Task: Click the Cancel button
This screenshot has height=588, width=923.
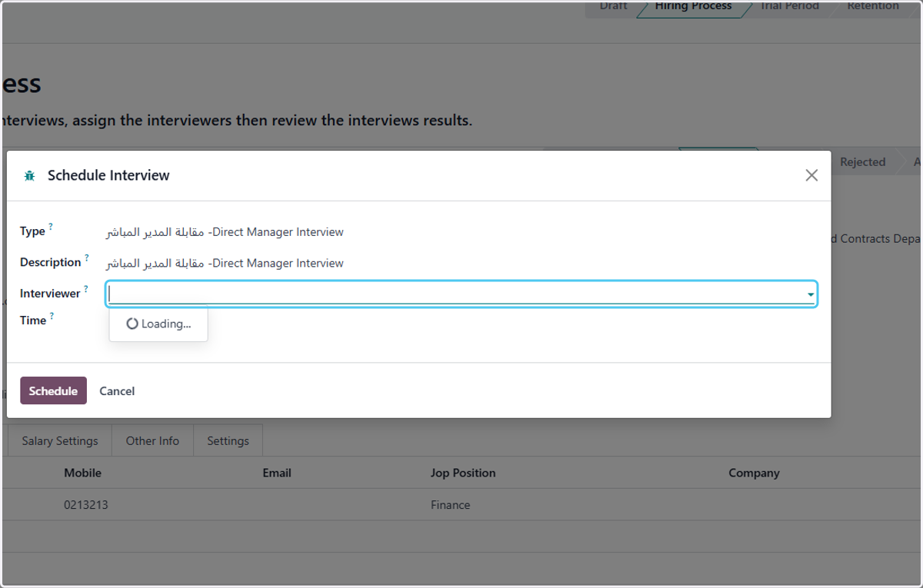Action: pyautogui.click(x=117, y=391)
